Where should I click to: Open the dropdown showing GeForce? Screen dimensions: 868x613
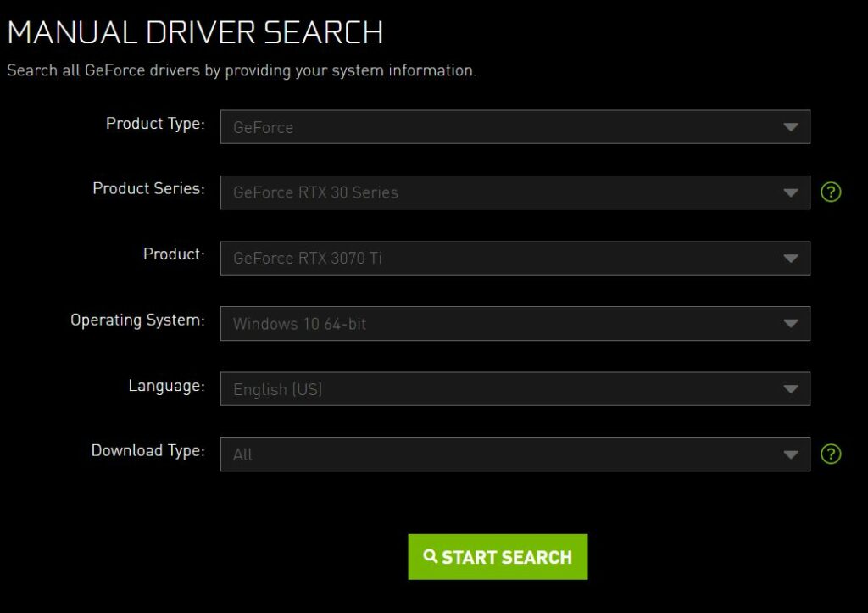[500, 127]
